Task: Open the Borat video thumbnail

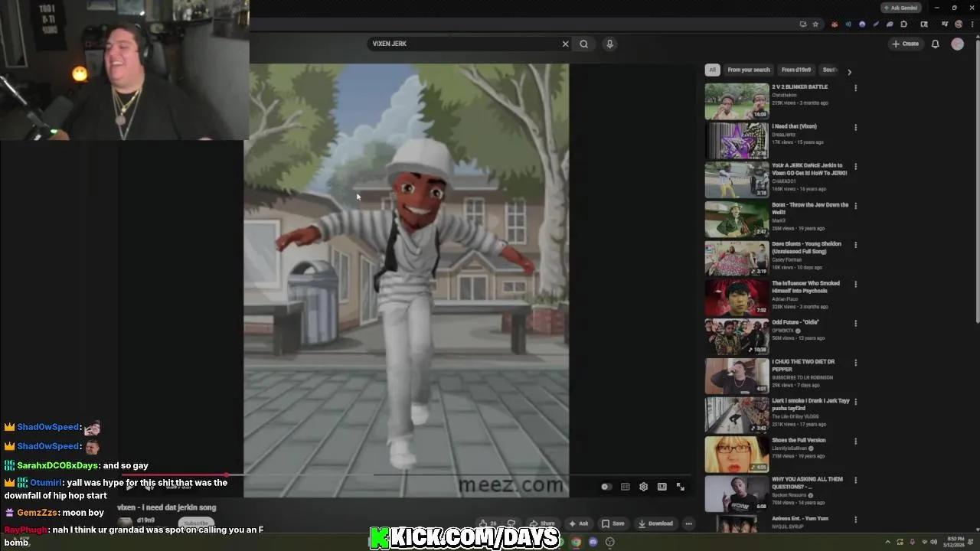Action: (x=737, y=219)
